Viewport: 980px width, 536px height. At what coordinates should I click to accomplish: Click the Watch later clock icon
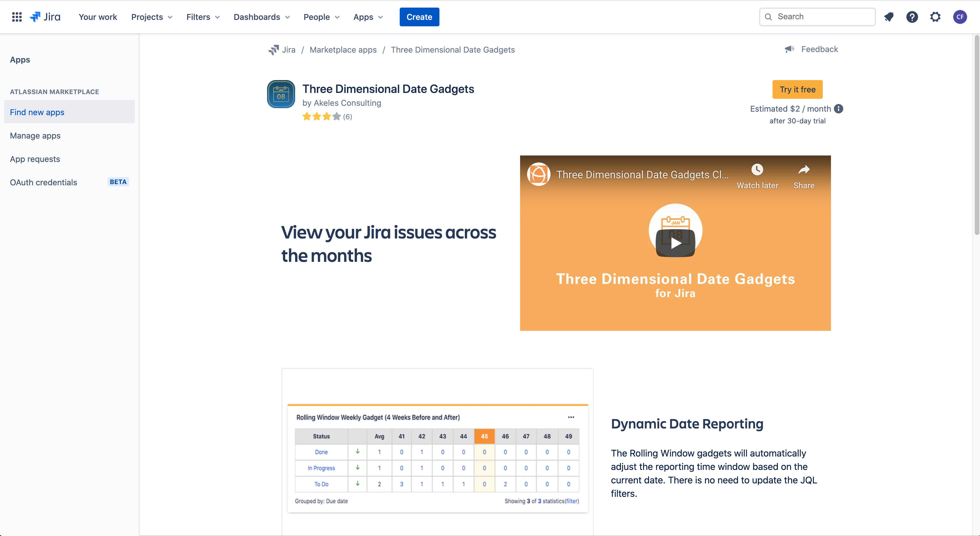[757, 170]
